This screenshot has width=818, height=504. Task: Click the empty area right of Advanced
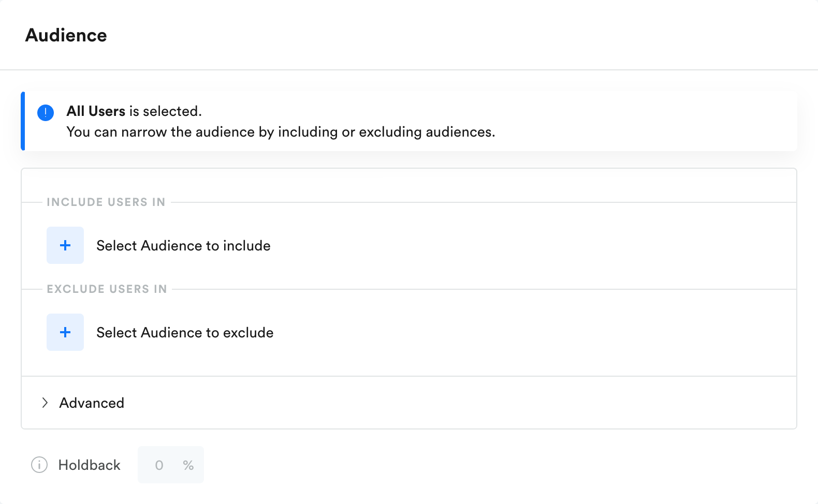pyautogui.click(x=460, y=403)
